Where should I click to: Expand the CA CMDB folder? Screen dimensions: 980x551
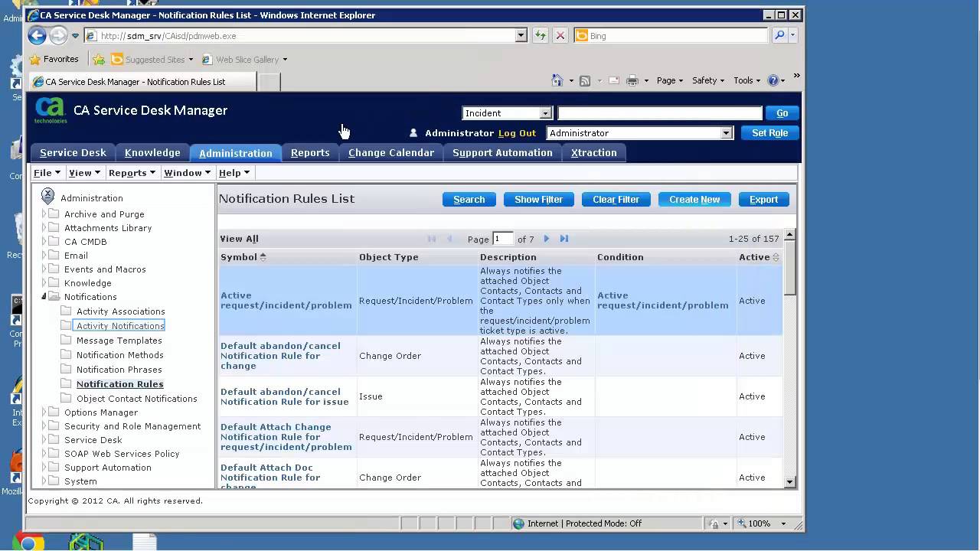44,242
